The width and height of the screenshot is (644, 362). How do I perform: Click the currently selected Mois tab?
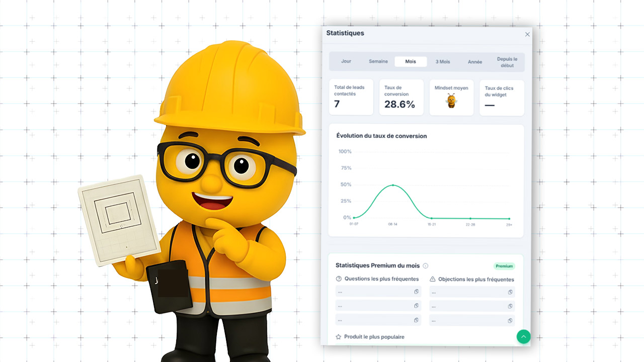click(x=411, y=61)
